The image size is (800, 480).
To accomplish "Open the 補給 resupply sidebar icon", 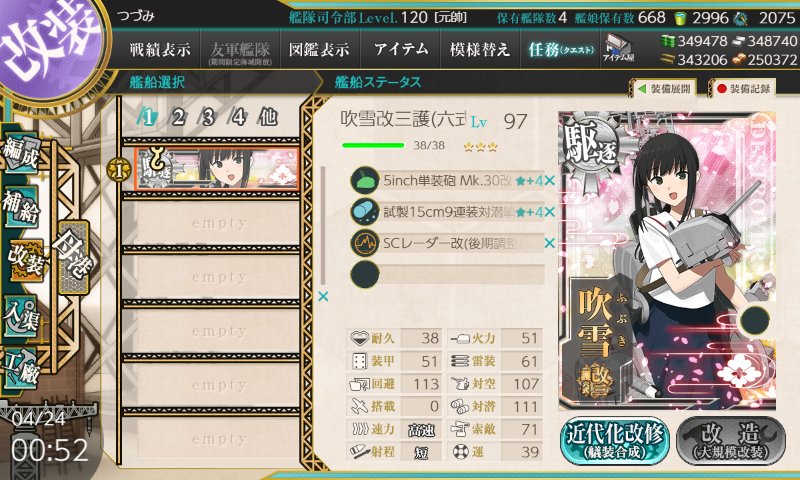I will 21,206.
